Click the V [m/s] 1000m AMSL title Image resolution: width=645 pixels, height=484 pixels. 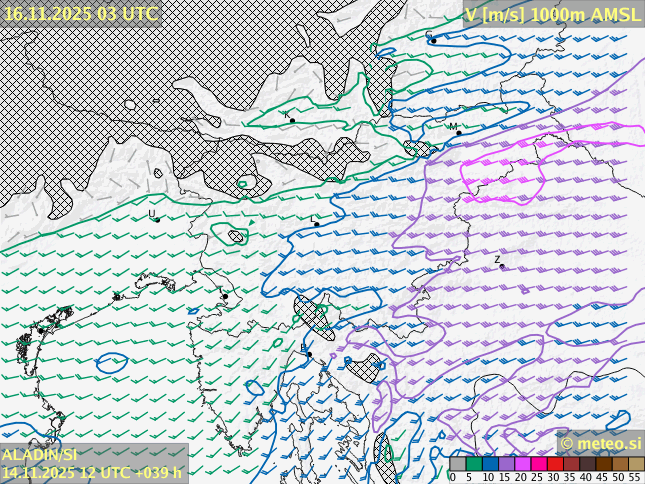[552, 13]
